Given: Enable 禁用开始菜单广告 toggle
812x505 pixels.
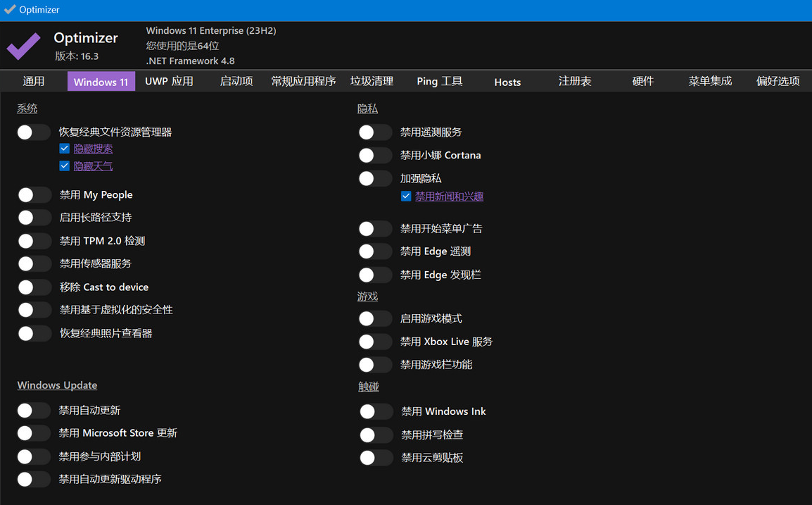Looking at the screenshot, I should [x=375, y=229].
